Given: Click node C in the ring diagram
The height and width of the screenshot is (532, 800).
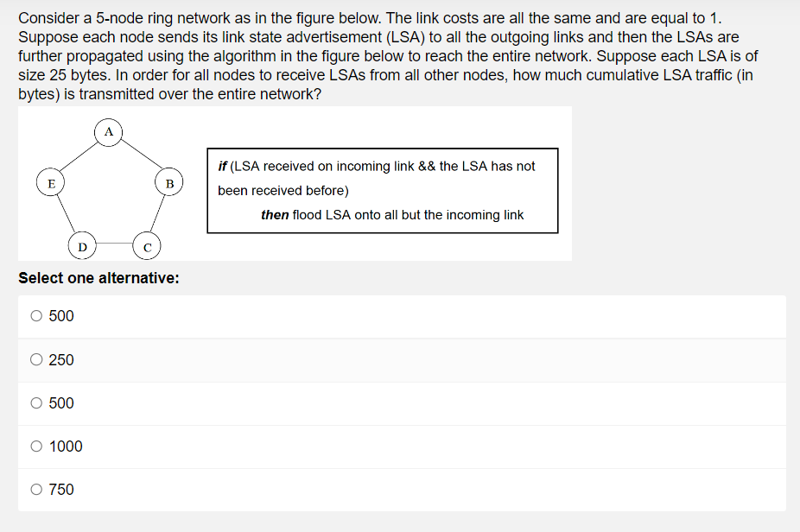Looking at the screenshot, I should click(147, 247).
